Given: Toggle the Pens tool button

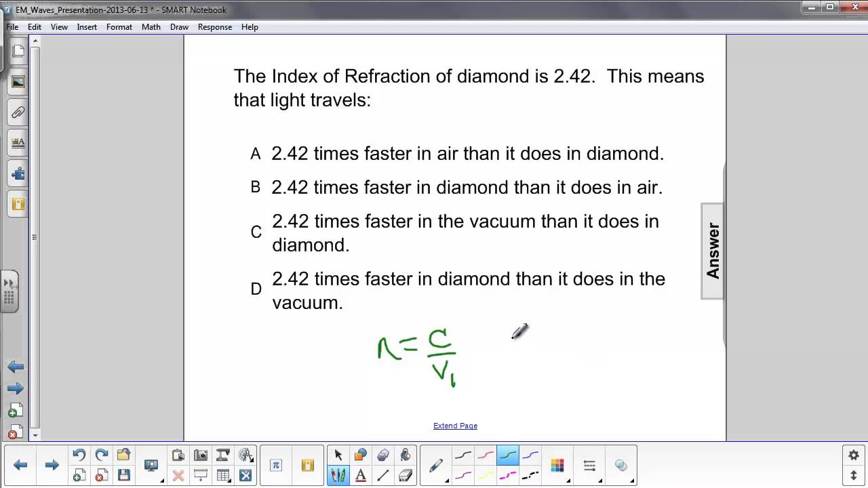Looking at the screenshot, I should click(x=338, y=475).
